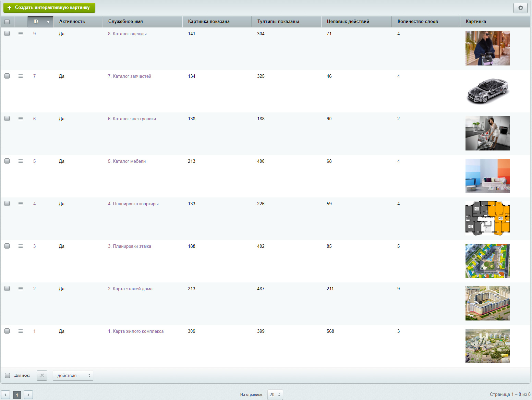Click value 568 in Целевых действий column

(x=330, y=331)
